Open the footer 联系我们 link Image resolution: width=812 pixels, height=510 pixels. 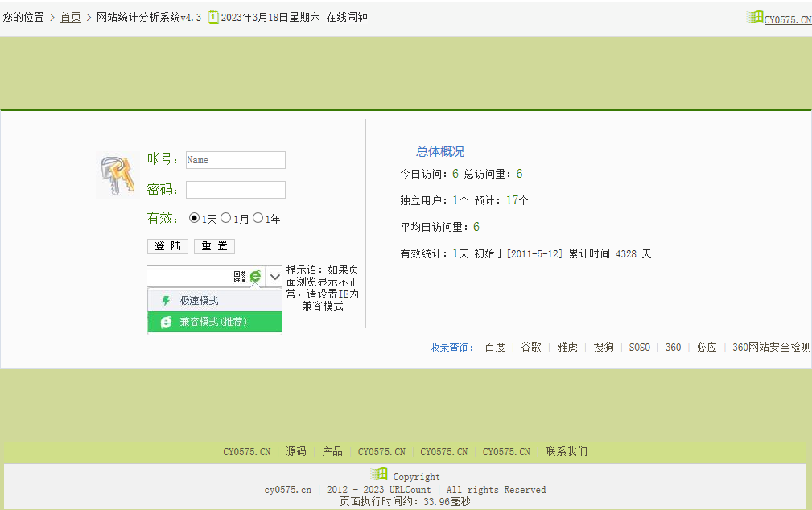click(x=567, y=451)
